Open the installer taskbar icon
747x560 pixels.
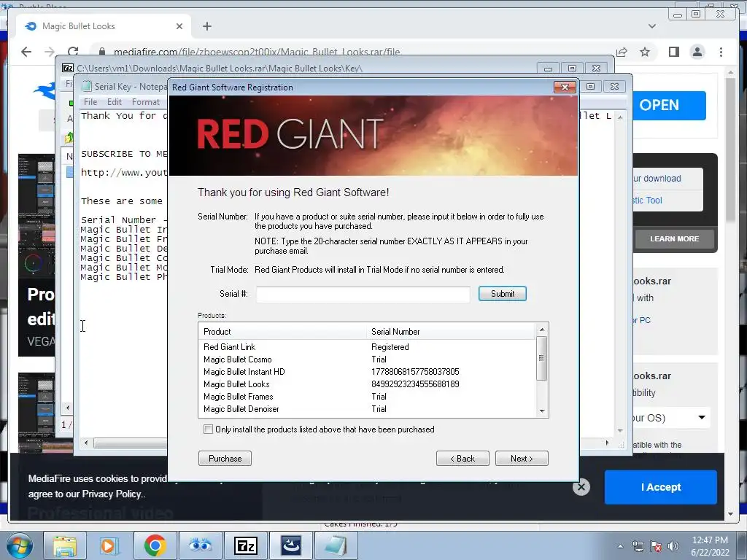point(290,545)
